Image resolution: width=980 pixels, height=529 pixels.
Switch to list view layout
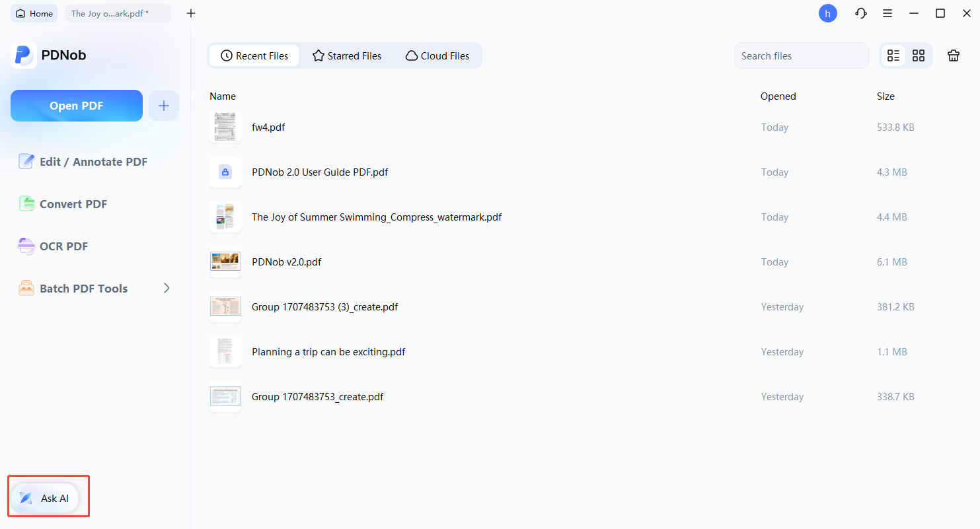[x=893, y=56]
